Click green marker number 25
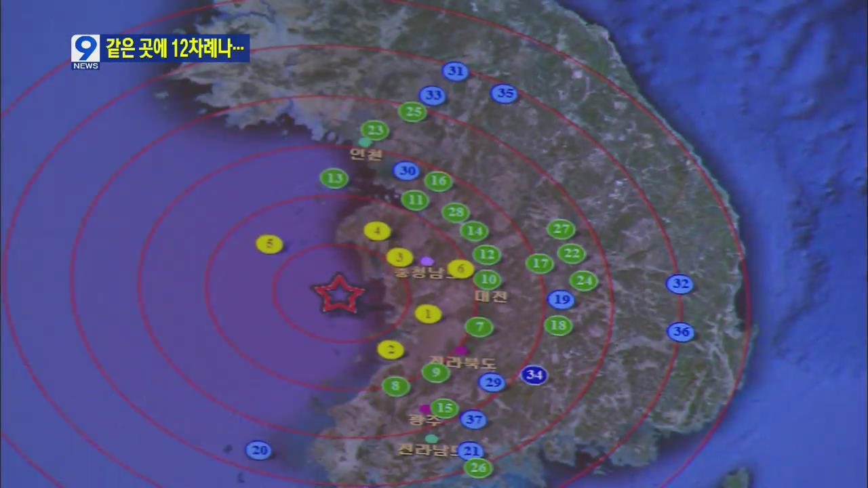Viewport: 868px width, 488px height. coord(413,112)
